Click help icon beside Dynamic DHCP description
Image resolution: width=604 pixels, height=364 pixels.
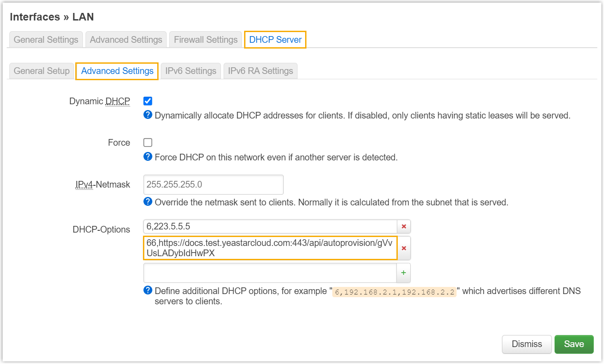pyautogui.click(x=148, y=115)
